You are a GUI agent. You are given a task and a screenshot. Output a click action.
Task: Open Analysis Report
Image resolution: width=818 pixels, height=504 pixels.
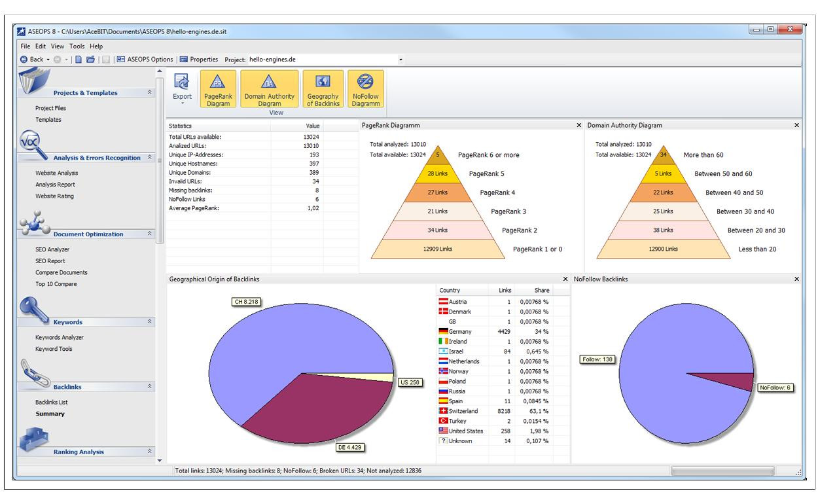(55, 185)
